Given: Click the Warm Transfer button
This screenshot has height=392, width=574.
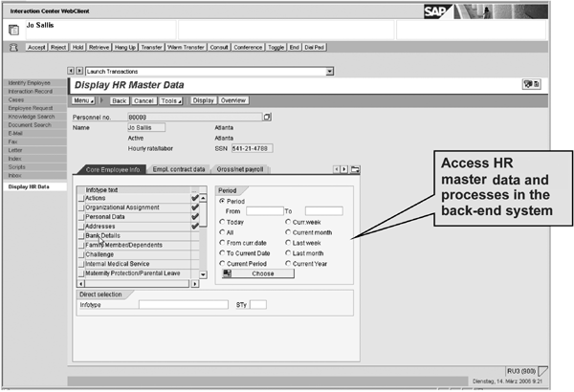Looking at the screenshot, I should (x=186, y=47).
